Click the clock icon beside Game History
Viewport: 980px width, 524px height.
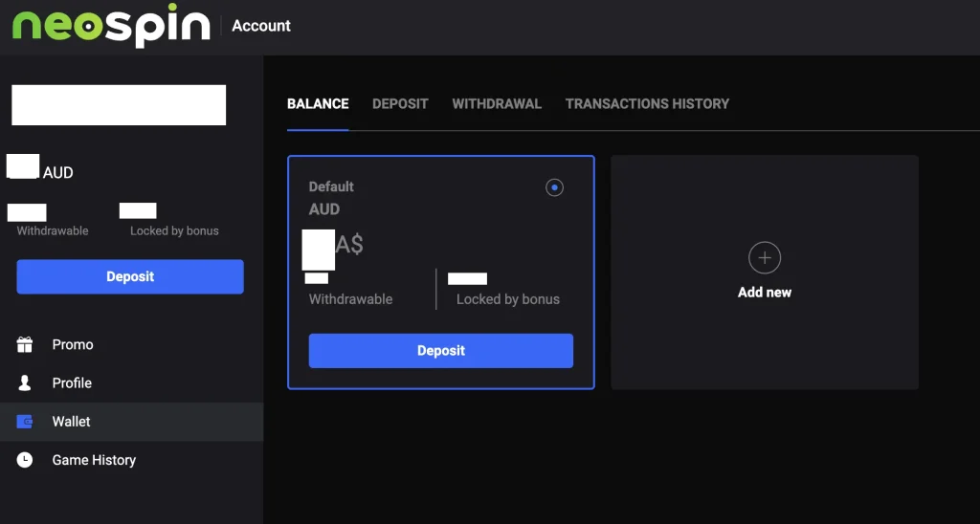(24, 460)
